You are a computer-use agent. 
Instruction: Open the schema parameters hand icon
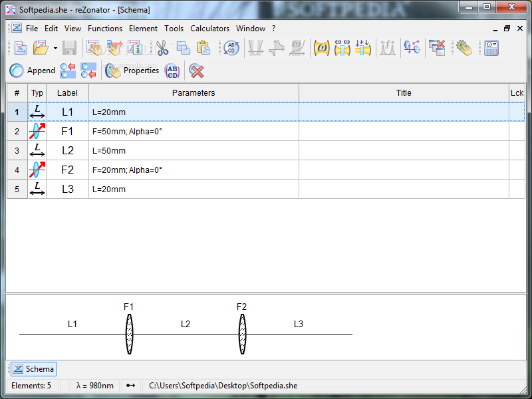tap(94, 48)
